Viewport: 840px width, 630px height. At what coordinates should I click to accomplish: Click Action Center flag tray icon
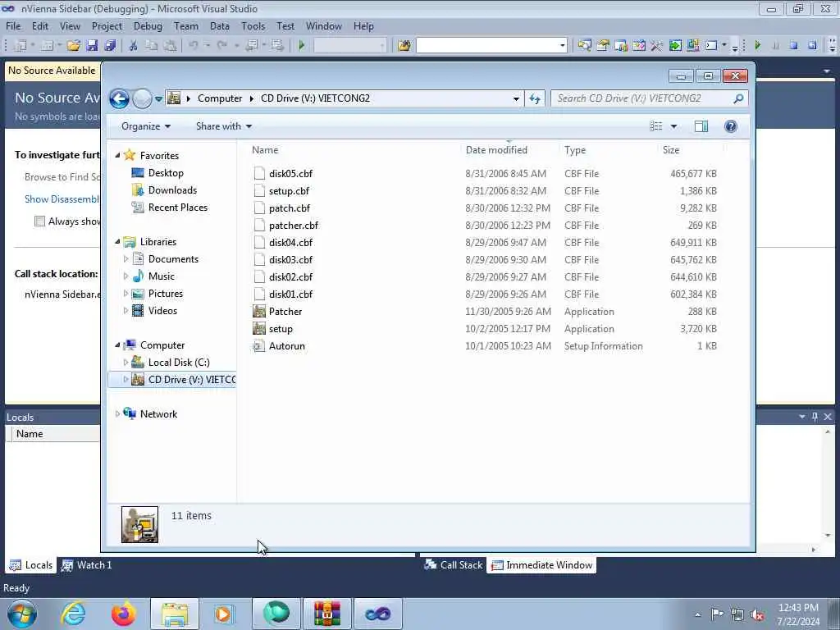[717, 614]
